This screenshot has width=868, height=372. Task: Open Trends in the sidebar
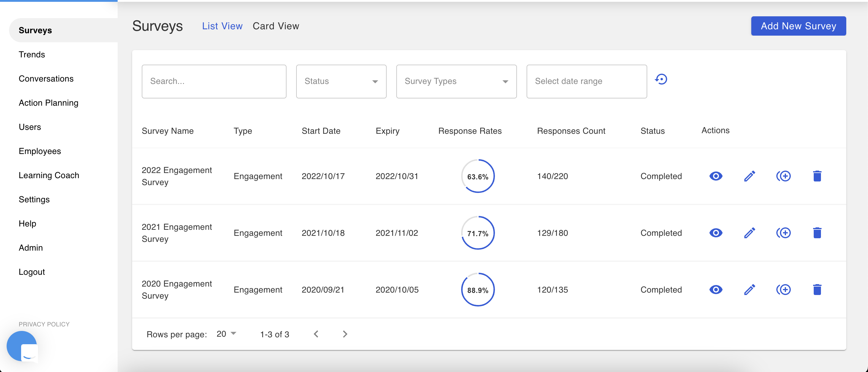[32, 54]
